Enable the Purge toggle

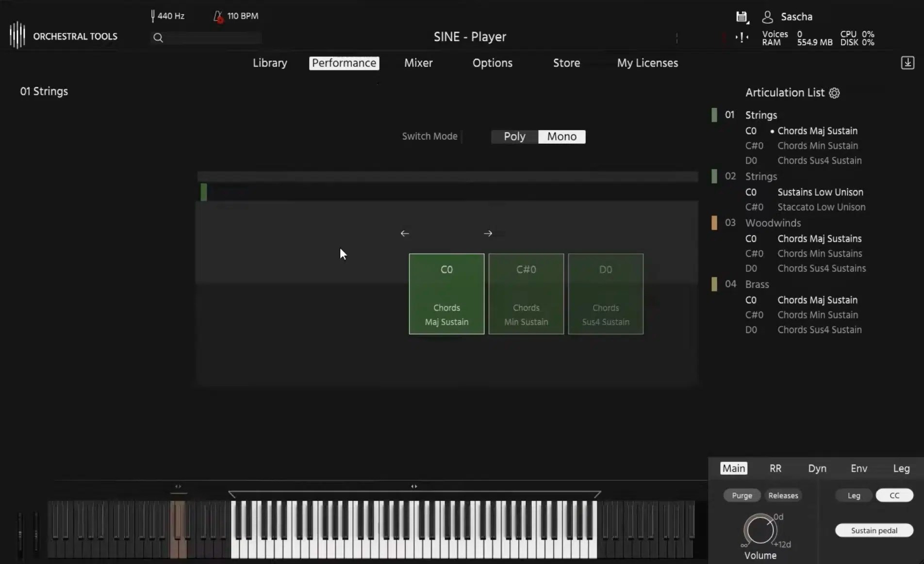tap(742, 495)
